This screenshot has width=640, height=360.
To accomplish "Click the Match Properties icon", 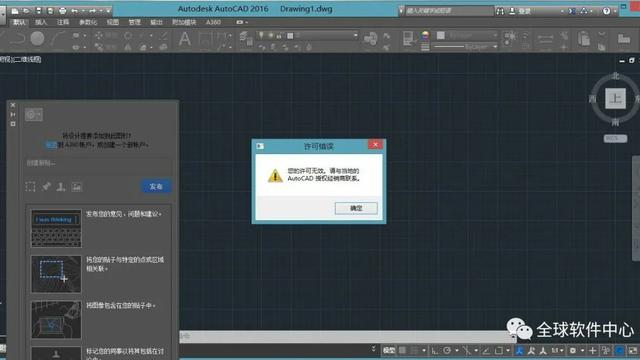I will (x=408, y=38).
